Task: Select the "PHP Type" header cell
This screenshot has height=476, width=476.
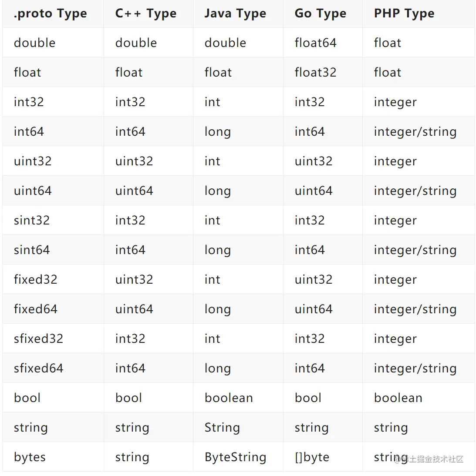Action: point(404,13)
